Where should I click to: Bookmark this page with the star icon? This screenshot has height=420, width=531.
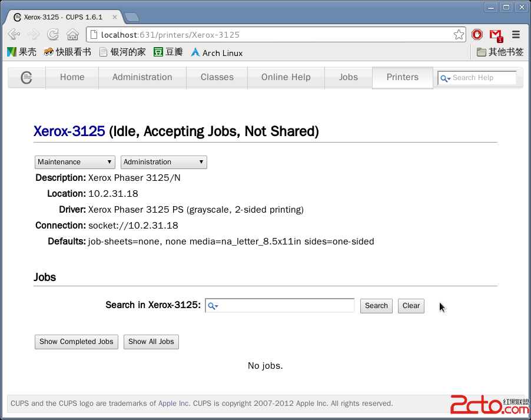459,35
